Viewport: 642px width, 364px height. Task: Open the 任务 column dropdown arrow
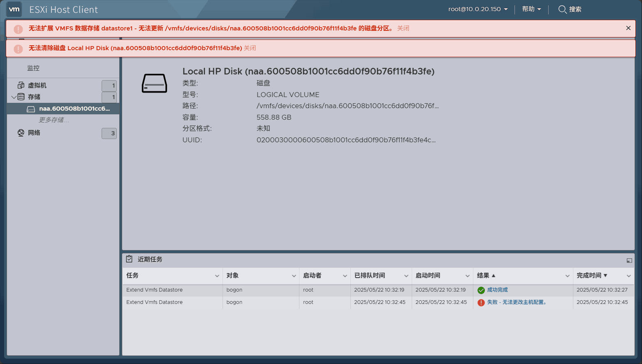[217, 276]
